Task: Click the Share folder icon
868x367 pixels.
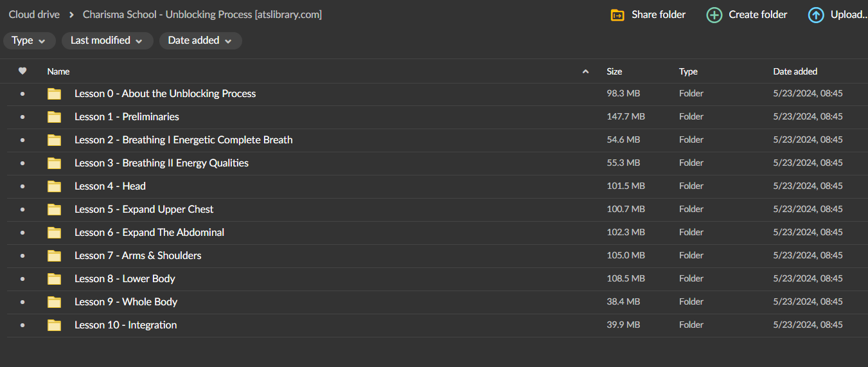Action: [x=617, y=15]
